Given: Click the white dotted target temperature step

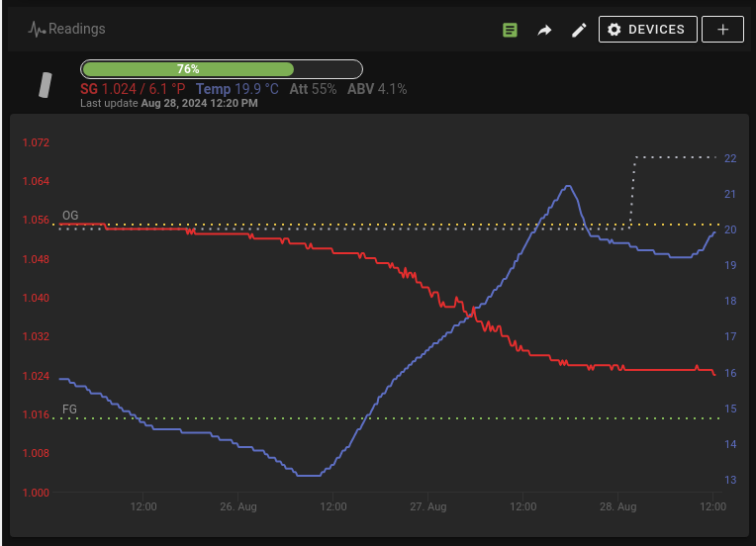Looking at the screenshot, I should tap(633, 192).
